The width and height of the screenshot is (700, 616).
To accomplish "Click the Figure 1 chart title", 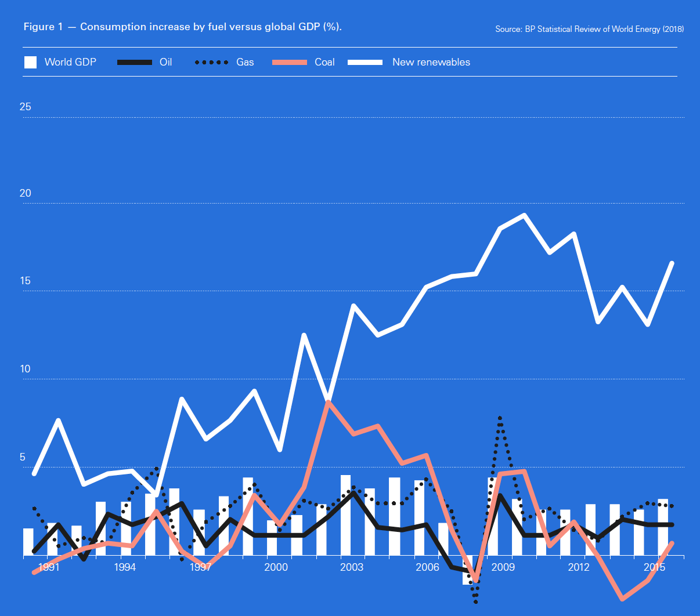I will coord(182,27).
